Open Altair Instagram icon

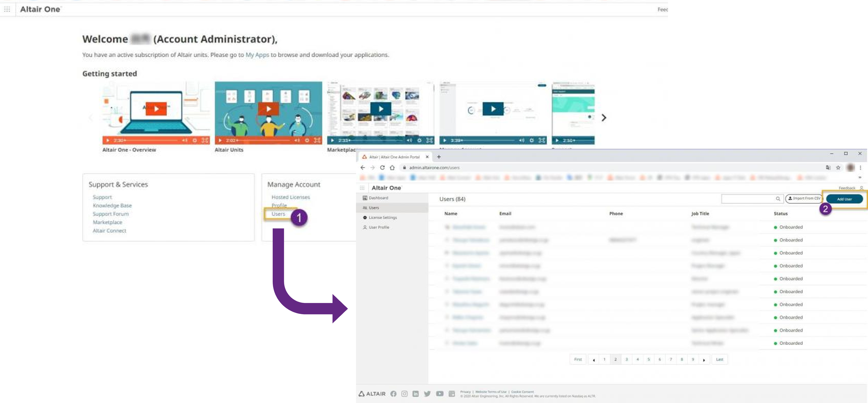[x=404, y=394]
